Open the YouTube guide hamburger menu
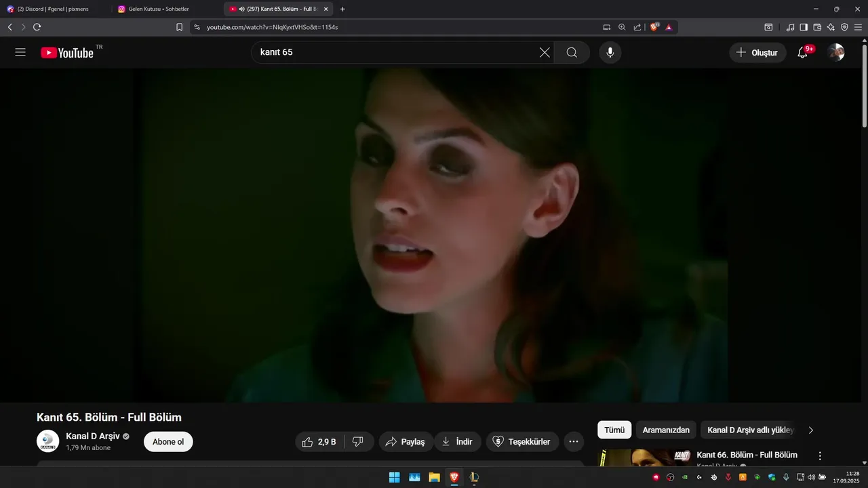This screenshot has height=488, width=868. [20, 52]
